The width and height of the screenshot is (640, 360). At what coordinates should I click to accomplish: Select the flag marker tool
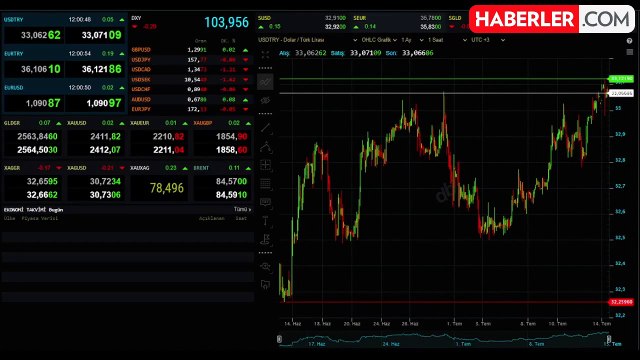pyautogui.click(x=265, y=240)
